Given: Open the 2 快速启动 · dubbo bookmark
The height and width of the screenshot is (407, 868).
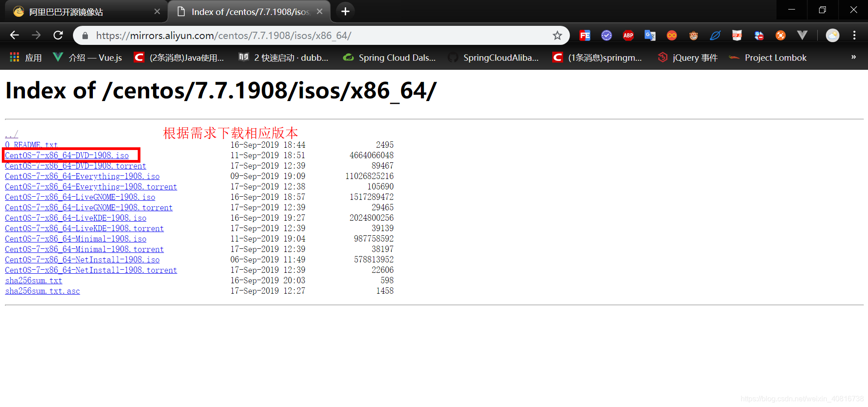Looking at the screenshot, I should 284,58.
